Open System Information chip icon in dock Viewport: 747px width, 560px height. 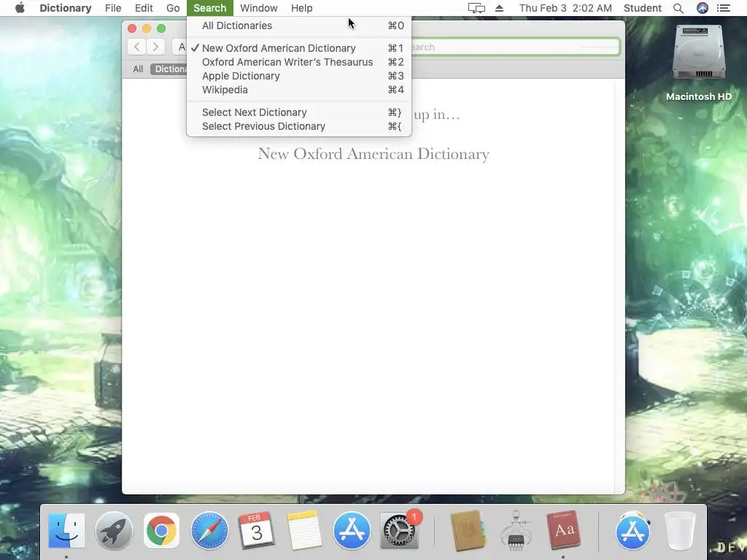tap(516, 531)
